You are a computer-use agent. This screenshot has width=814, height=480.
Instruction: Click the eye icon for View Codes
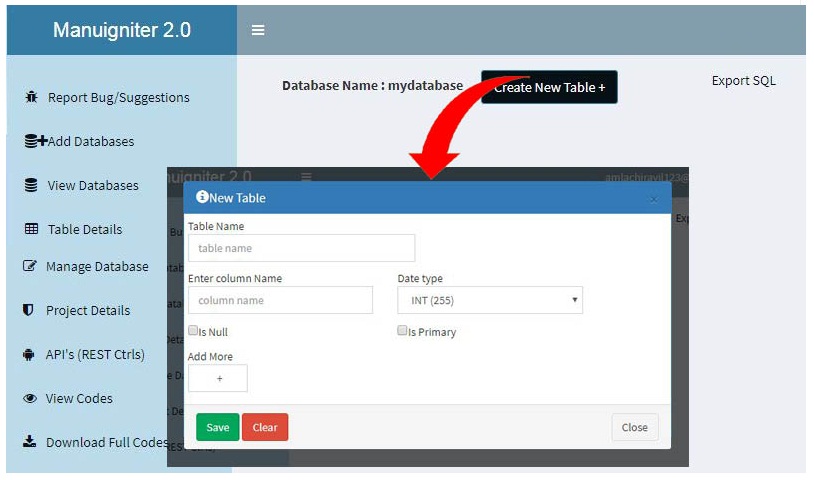[x=29, y=398]
